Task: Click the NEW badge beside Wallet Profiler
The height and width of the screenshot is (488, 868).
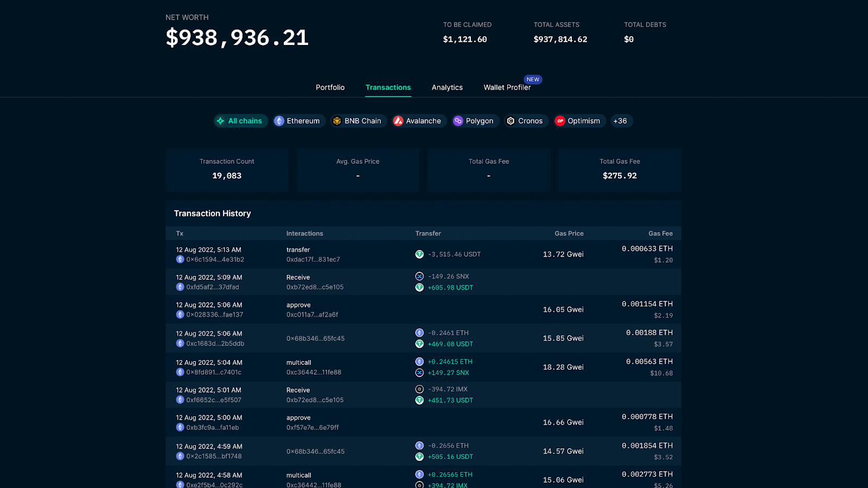Action: (533, 79)
